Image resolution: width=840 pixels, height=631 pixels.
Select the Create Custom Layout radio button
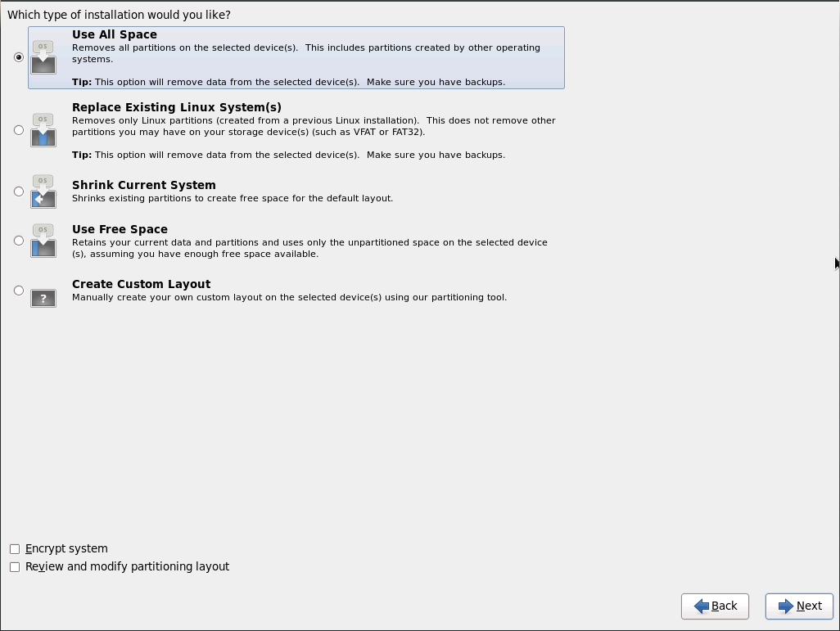click(x=19, y=291)
